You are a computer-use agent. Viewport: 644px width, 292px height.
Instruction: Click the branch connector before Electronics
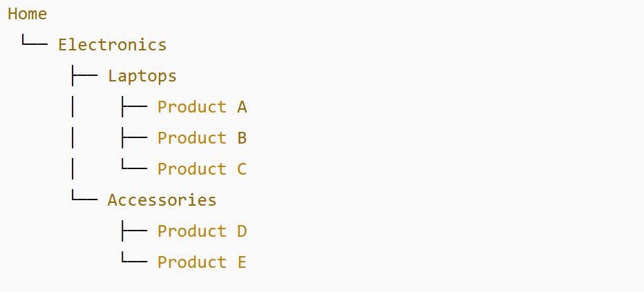[33, 43]
